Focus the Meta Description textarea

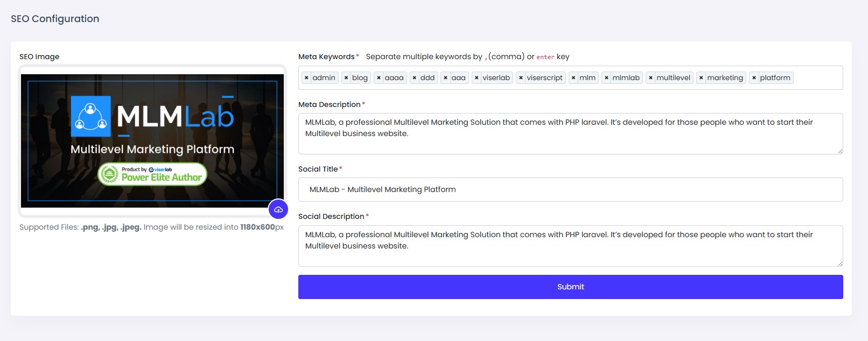click(x=571, y=133)
